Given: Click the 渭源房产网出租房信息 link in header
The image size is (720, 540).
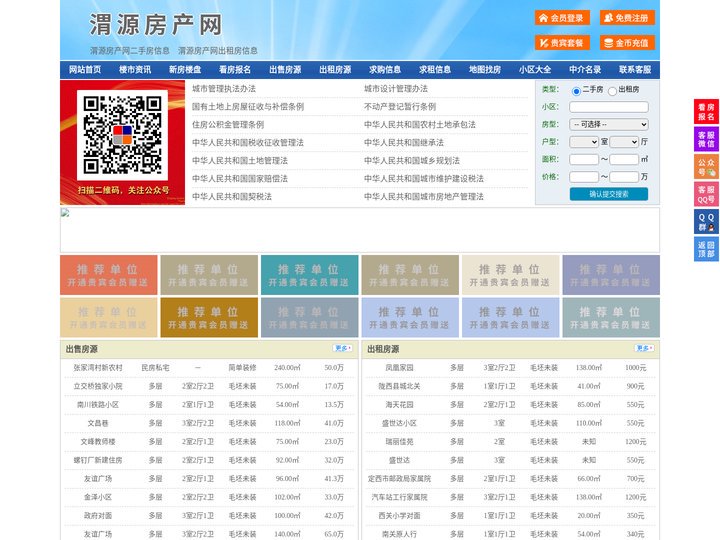Looking at the screenshot, I should 218,51.
